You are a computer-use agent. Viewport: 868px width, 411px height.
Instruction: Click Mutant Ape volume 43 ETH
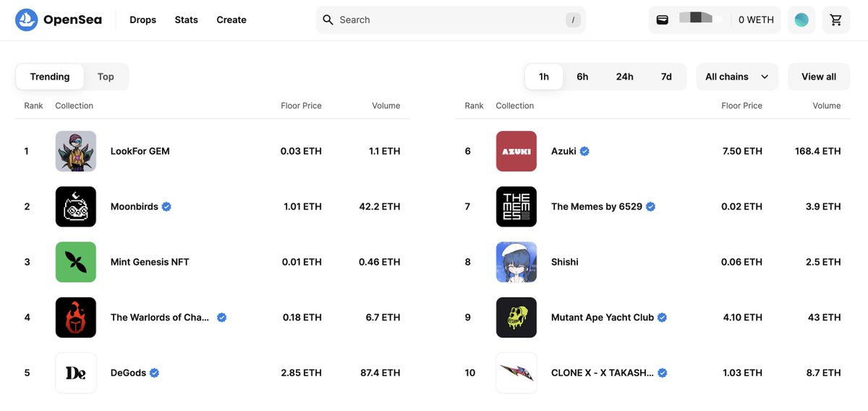click(825, 318)
